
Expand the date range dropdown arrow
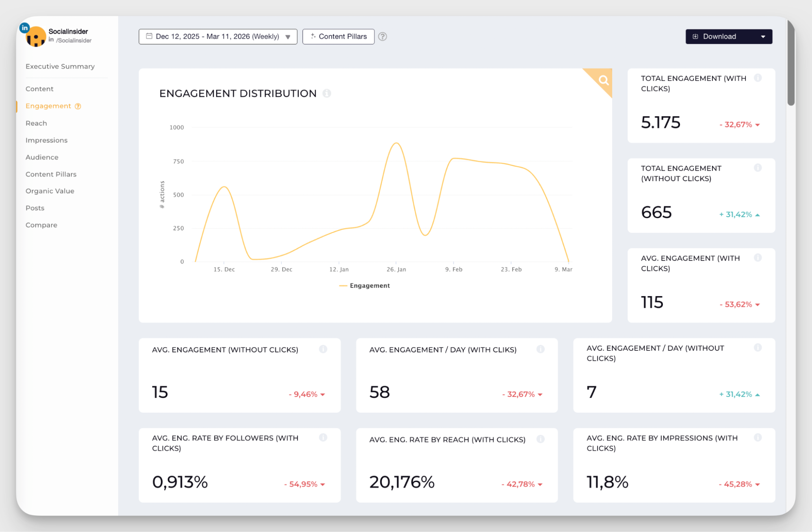(x=288, y=37)
